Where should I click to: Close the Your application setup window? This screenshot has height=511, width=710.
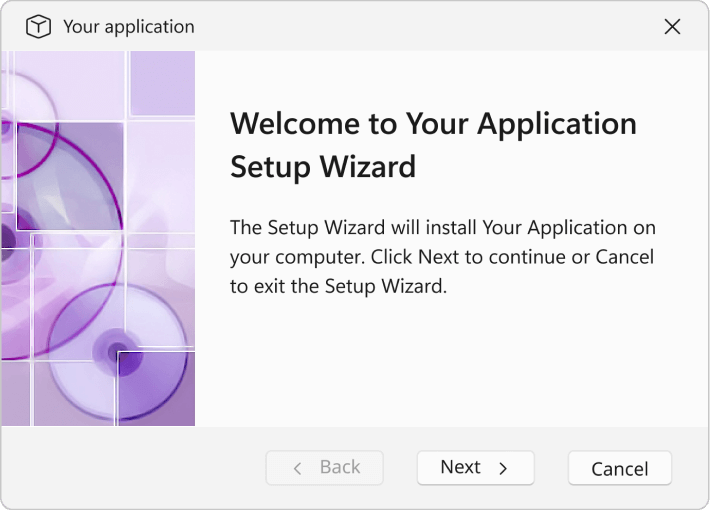tap(672, 26)
